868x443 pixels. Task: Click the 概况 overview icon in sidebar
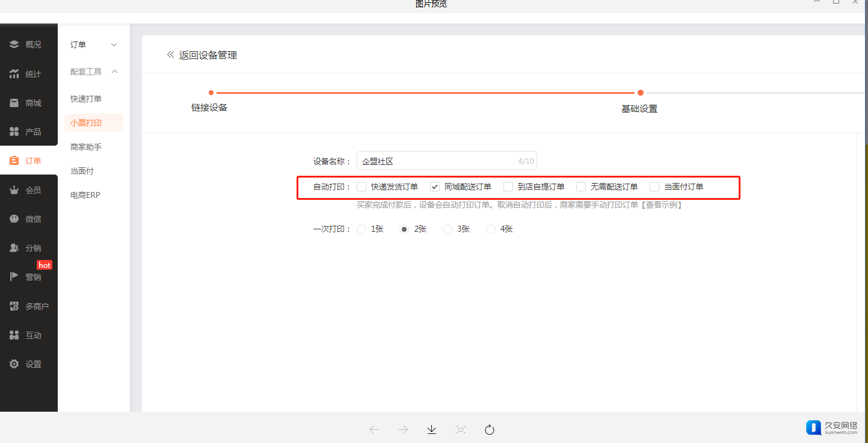point(14,45)
